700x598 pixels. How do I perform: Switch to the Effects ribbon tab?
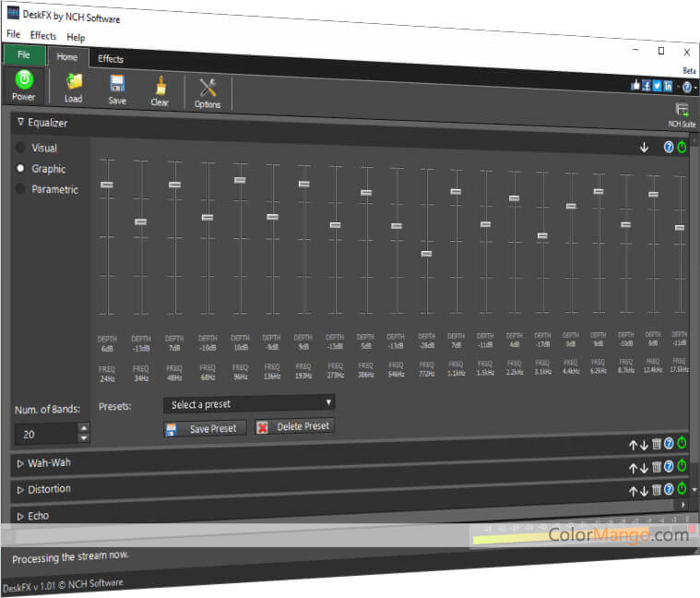tap(111, 58)
